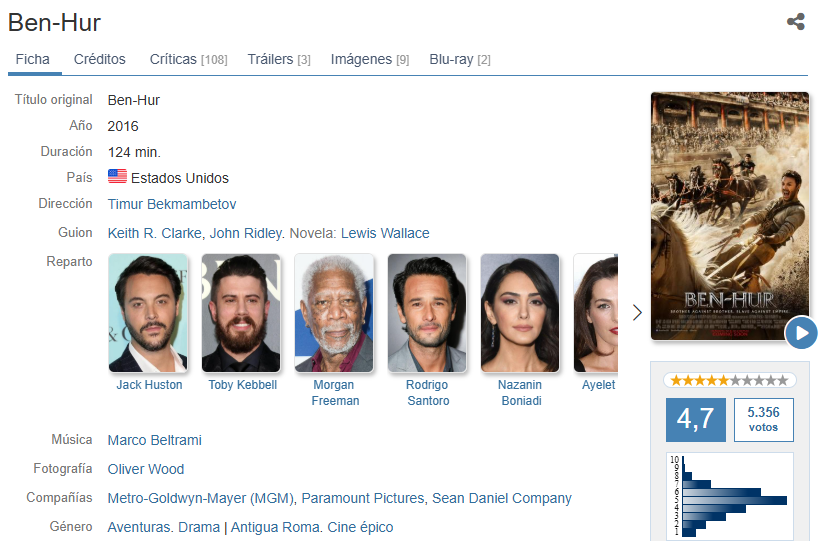Click the United States flag icon
This screenshot has width=823, height=541.
[x=117, y=176]
